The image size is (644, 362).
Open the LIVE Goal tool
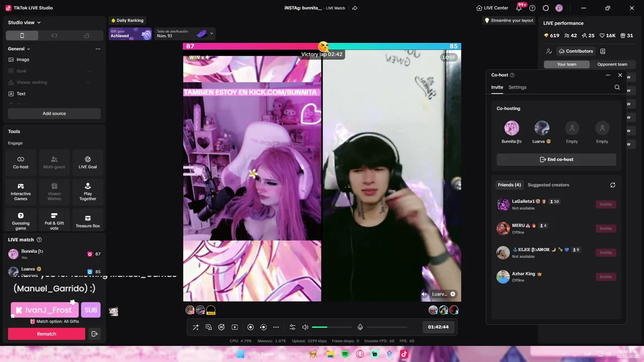88,162
